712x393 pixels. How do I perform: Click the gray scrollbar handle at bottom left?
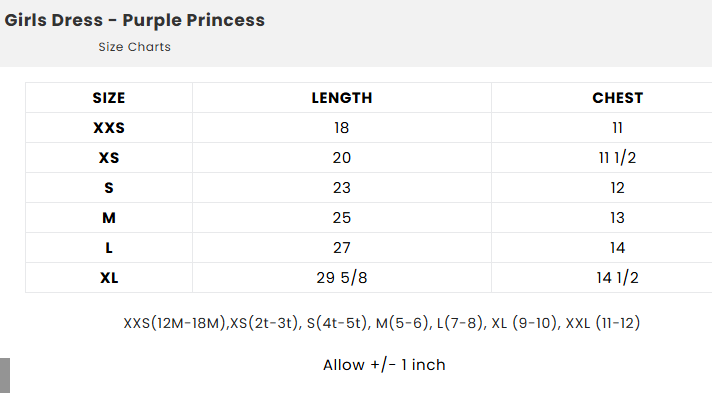(x=5, y=375)
